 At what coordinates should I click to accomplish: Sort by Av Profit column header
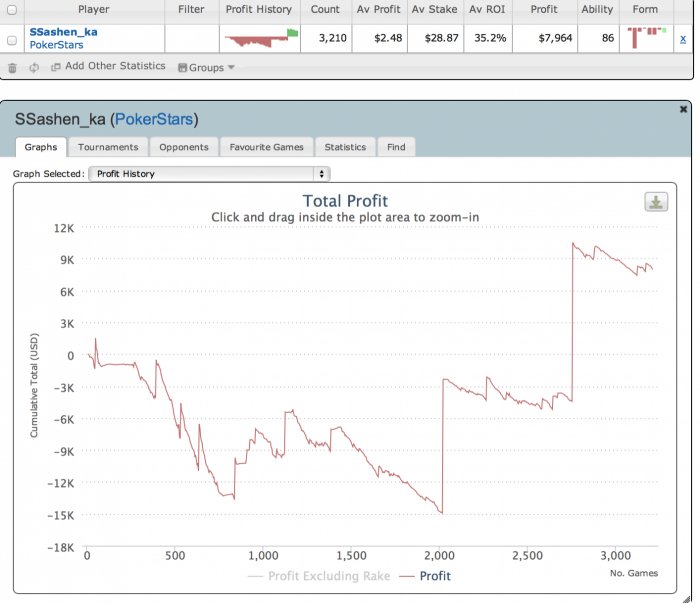(379, 9)
